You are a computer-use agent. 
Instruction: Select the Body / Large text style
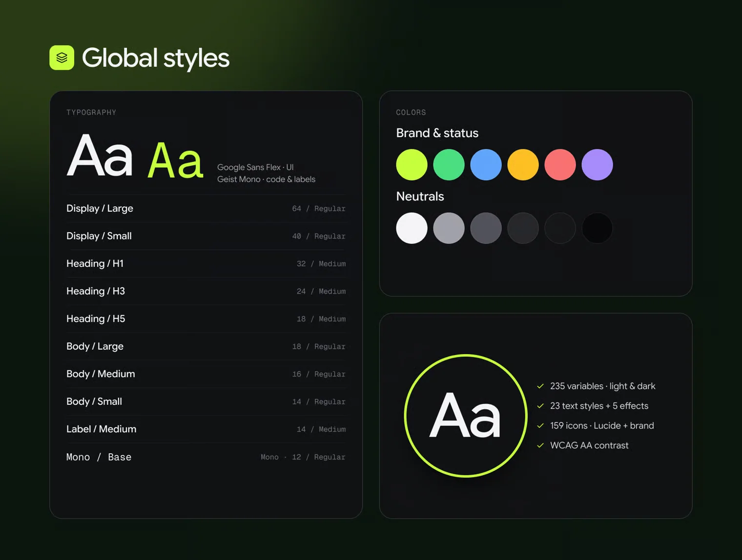pyautogui.click(x=206, y=346)
